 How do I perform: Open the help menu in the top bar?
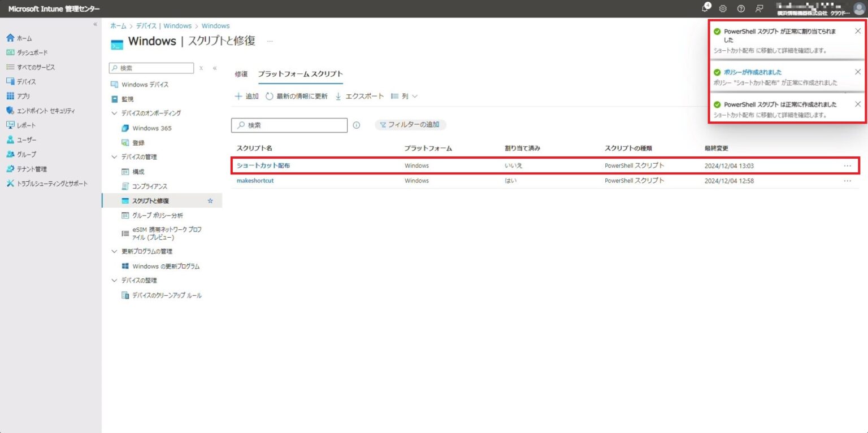[x=741, y=8]
